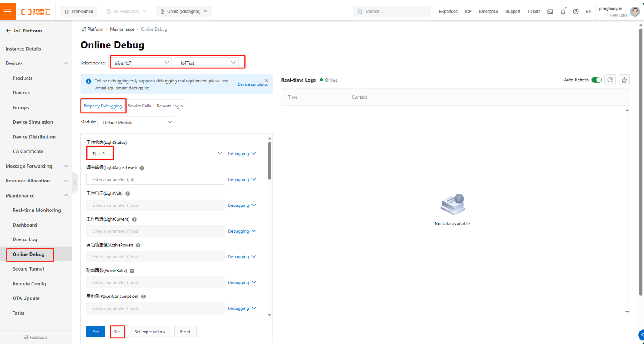
Task: Click the help question mark icon
Action: [576, 12]
